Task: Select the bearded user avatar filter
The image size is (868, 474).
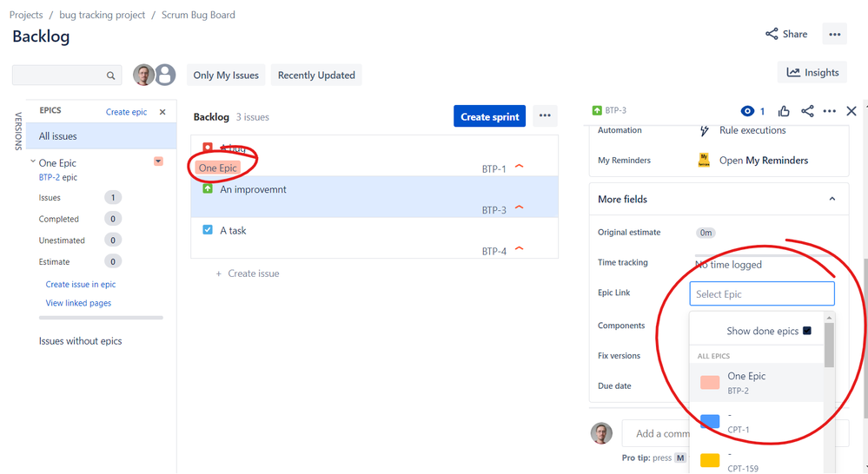Action: (144, 75)
